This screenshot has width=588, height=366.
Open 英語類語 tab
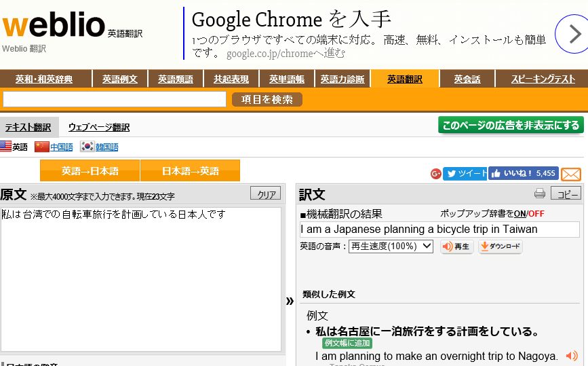tap(176, 79)
